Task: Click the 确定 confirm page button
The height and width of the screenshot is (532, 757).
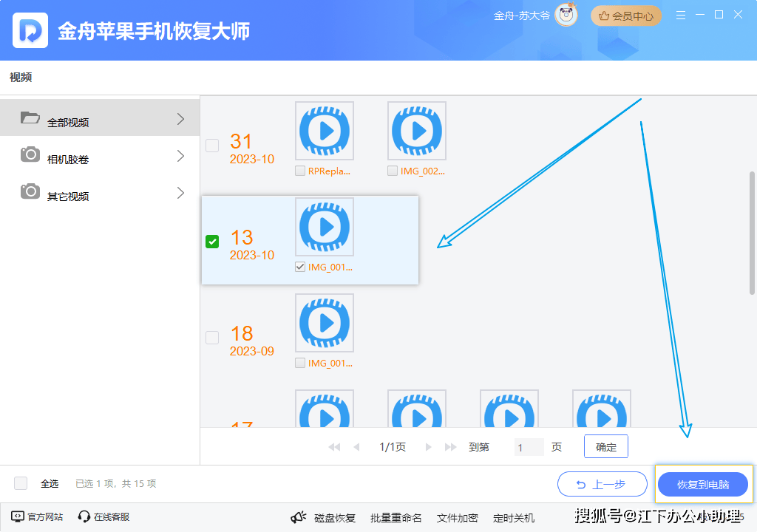Action: point(606,446)
